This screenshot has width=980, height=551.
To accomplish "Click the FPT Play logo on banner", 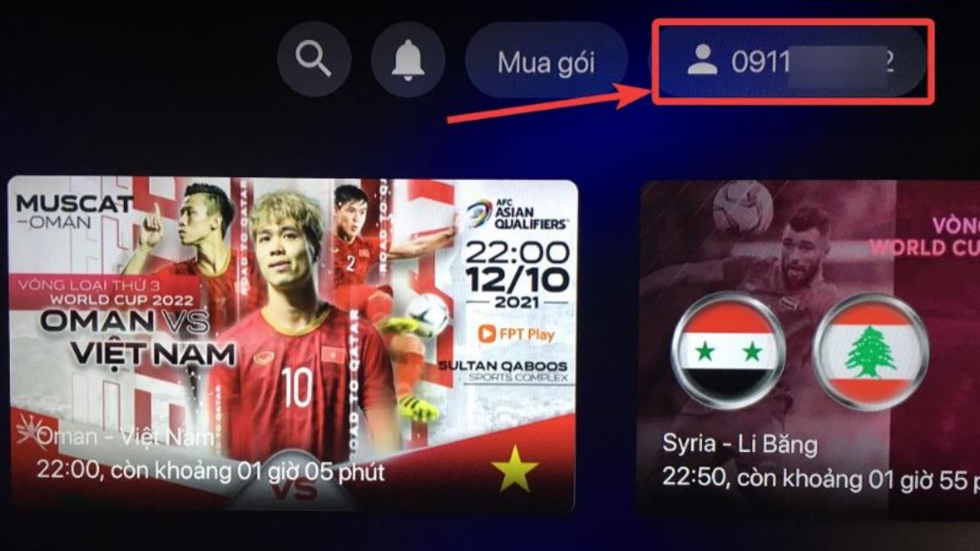I will click(x=516, y=334).
